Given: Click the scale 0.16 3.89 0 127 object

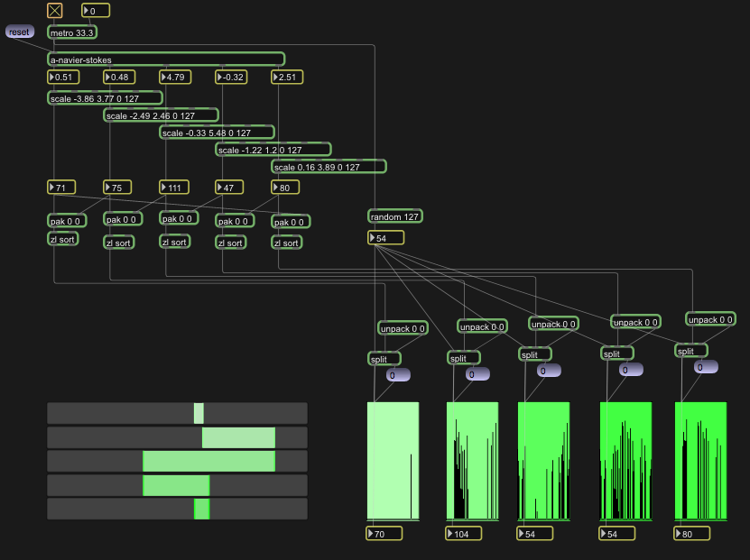Looking at the screenshot, I should pos(329,167).
